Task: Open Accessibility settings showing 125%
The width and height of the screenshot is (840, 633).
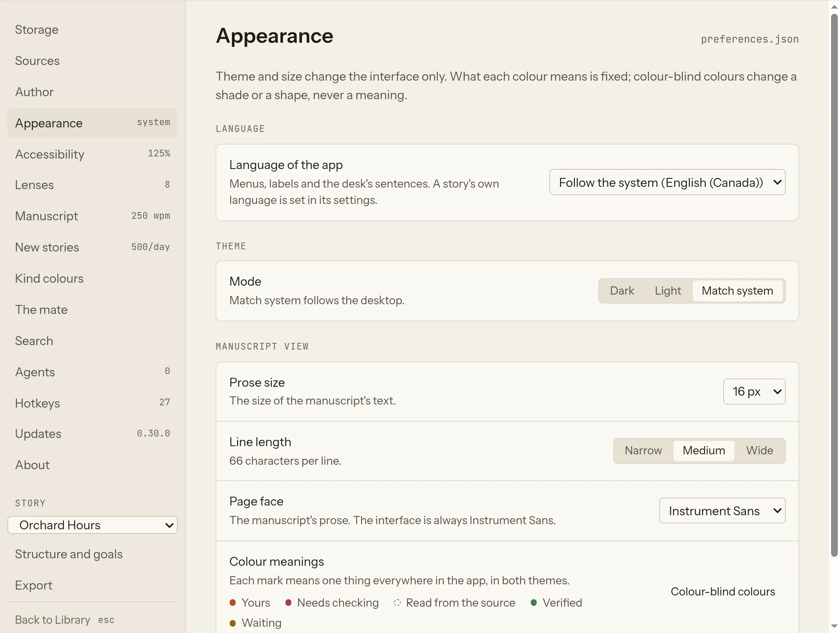Action: [92, 154]
